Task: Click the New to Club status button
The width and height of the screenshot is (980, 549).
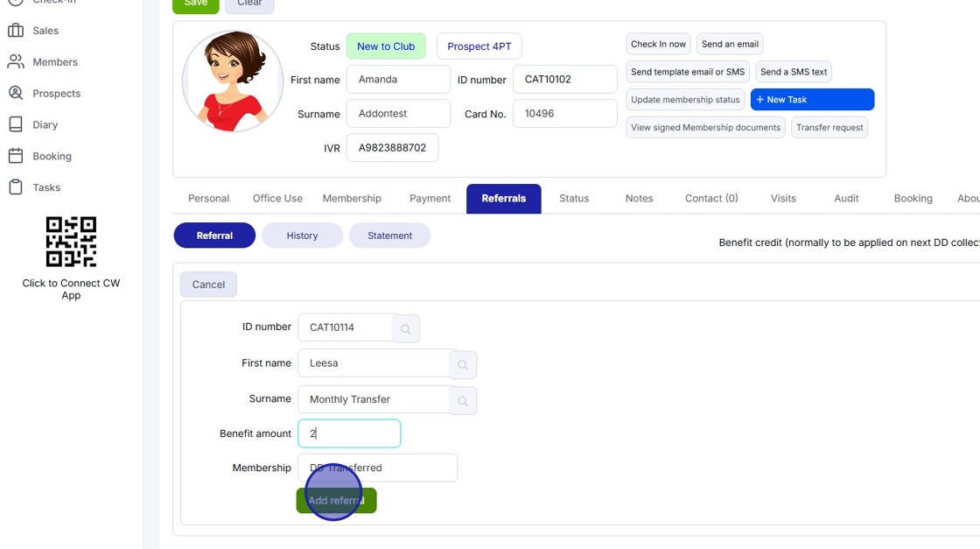Action: pyautogui.click(x=386, y=46)
